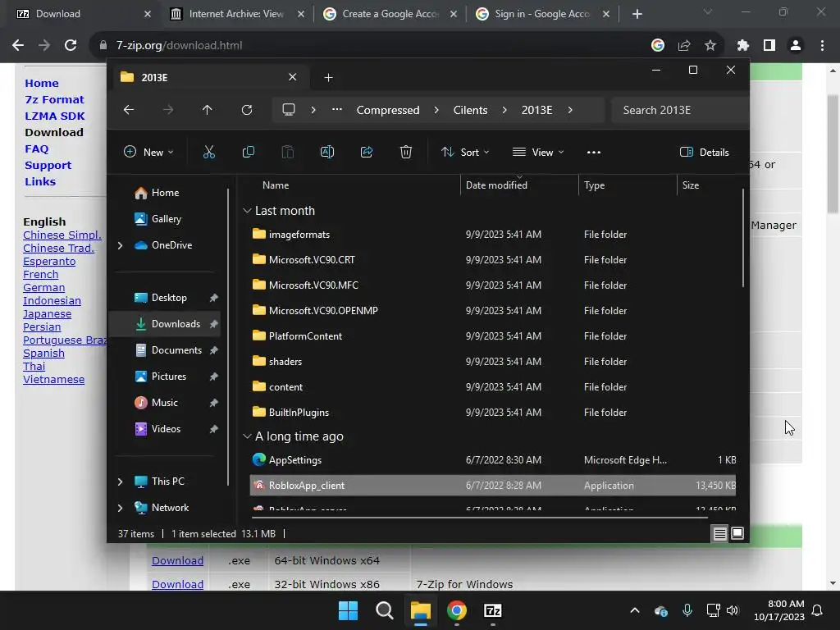Click the Share icon in the Explorer toolbar

[x=367, y=152]
